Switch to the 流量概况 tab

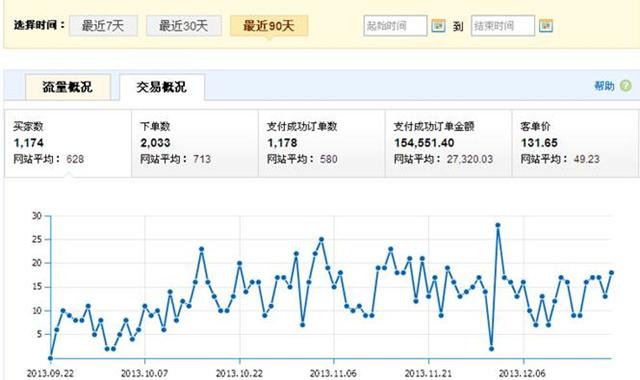click(x=68, y=87)
